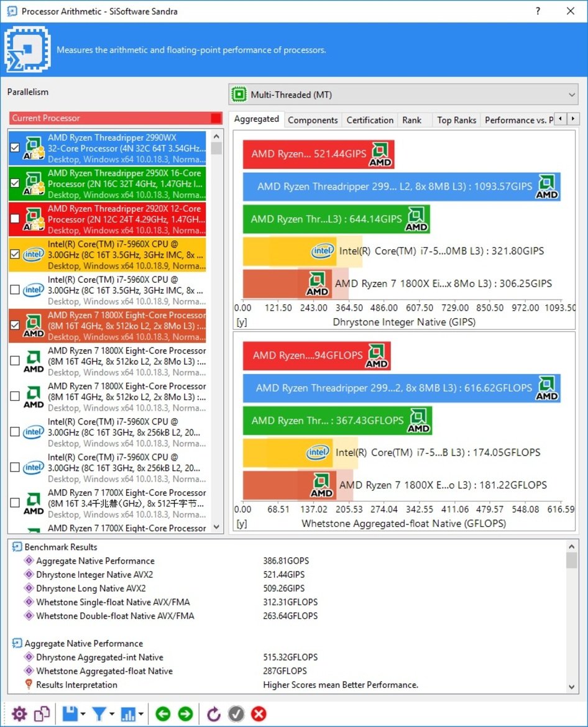Open the save icon dropdown arrow
The width and height of the screenshot is (588, 727).
83,714
